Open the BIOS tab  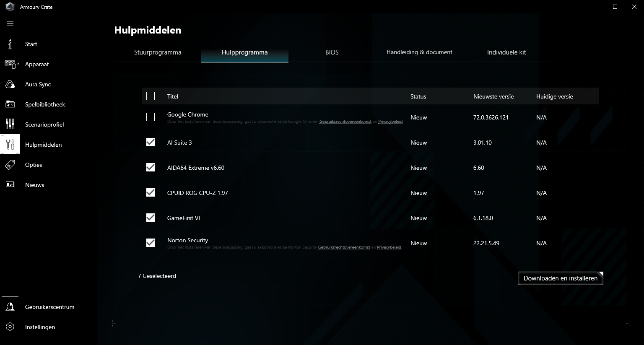point(332,52)
